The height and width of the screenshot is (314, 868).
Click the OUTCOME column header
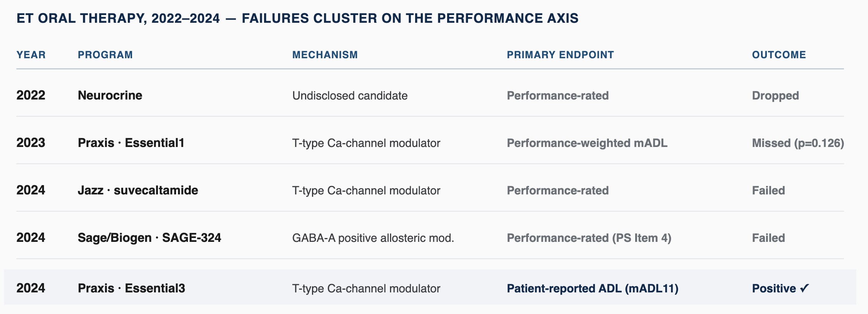pos(779,55)
